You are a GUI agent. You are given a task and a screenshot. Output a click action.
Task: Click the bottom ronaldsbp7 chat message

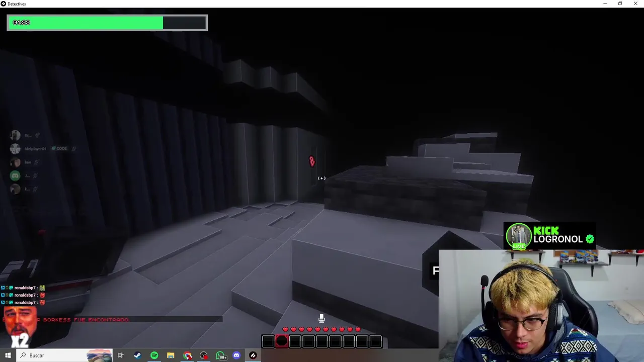coord(24,303)
